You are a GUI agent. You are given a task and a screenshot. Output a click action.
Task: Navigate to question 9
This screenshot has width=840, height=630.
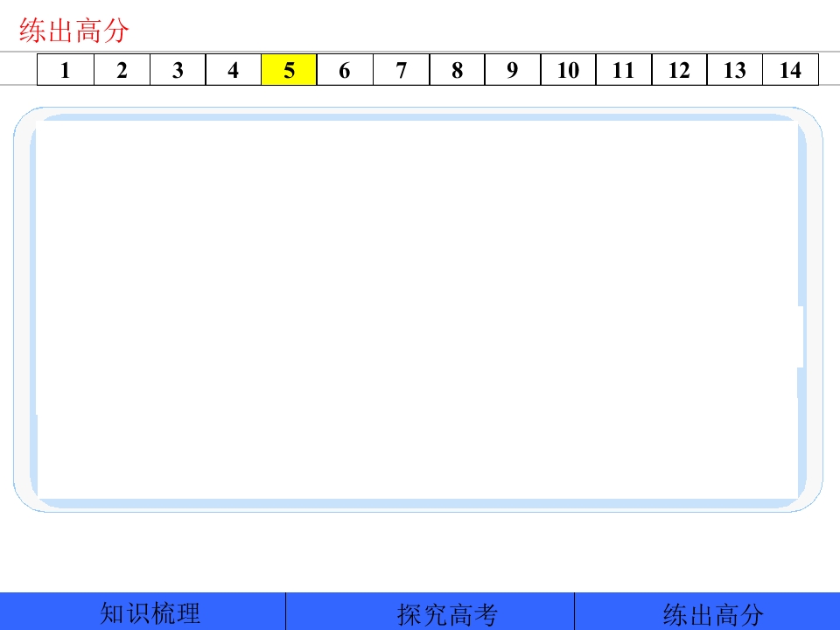(513, 70)
